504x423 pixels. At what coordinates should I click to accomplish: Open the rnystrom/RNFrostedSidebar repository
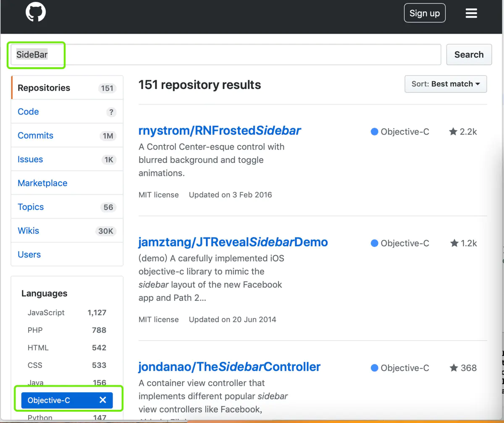pos(220,131)
